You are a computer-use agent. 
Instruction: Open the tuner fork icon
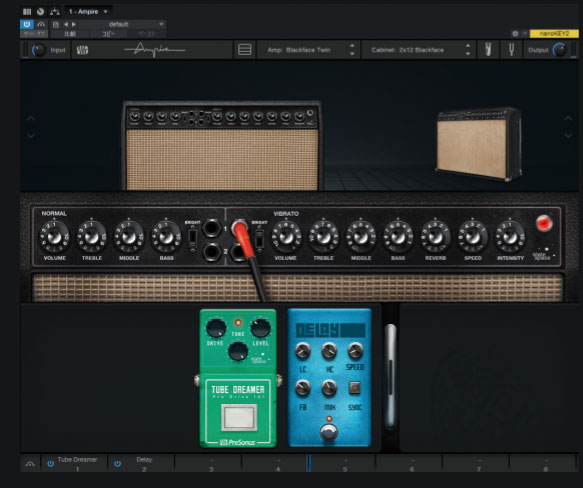click(511, 50)
